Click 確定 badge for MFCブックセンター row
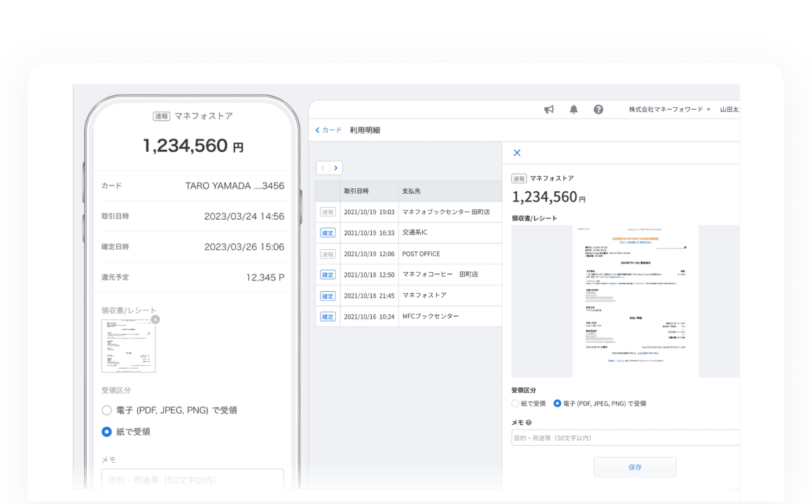Screen dimensions: 812x504 click(328, 316)
